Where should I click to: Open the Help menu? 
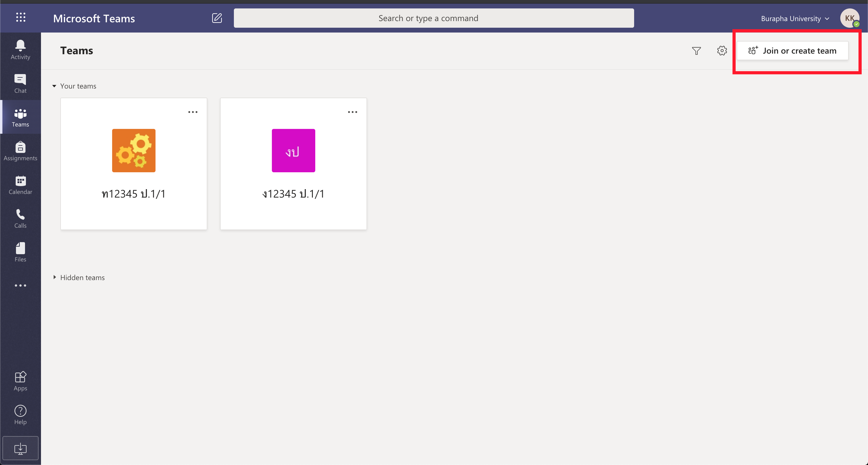tap(20, 414)
